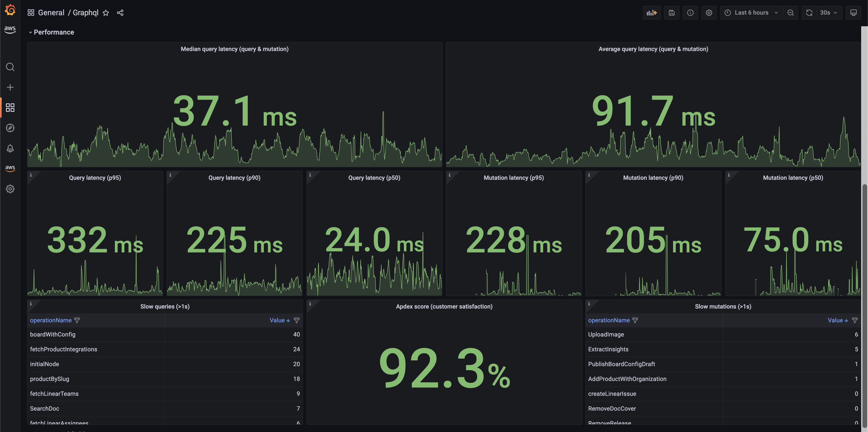Open Dashboards menu in the sidebar

point(10,108)
